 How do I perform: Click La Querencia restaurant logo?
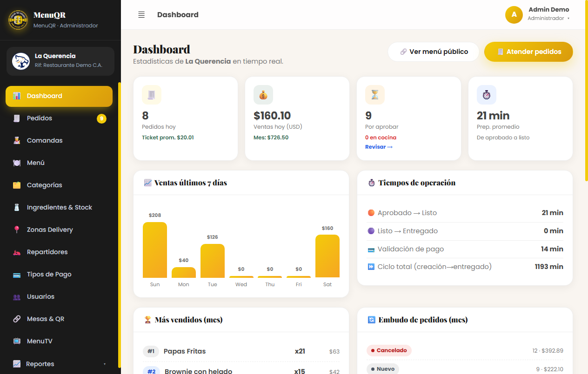point(21,61)
